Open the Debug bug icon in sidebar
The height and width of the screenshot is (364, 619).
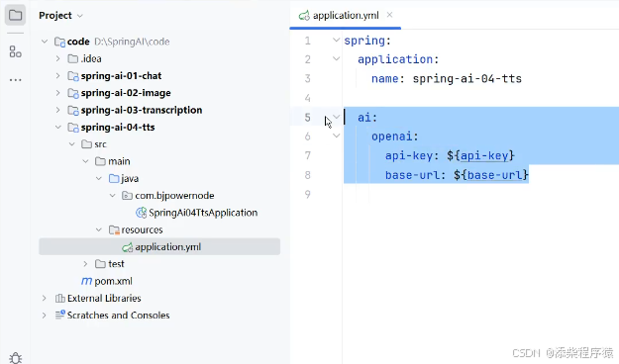coord(16,357)
